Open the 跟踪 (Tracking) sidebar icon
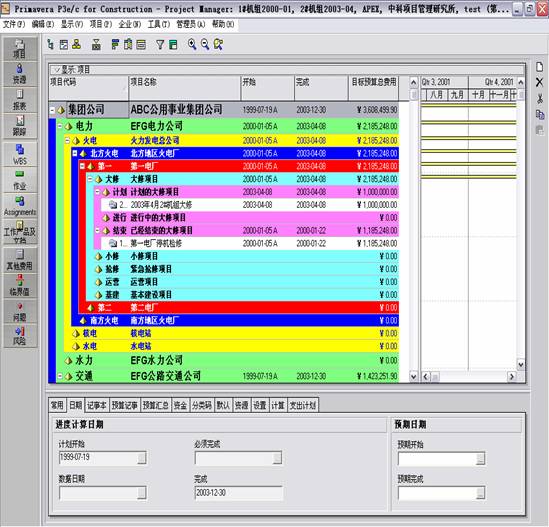The height and width of the screenshot is (527, 549). tap(20, 125)
